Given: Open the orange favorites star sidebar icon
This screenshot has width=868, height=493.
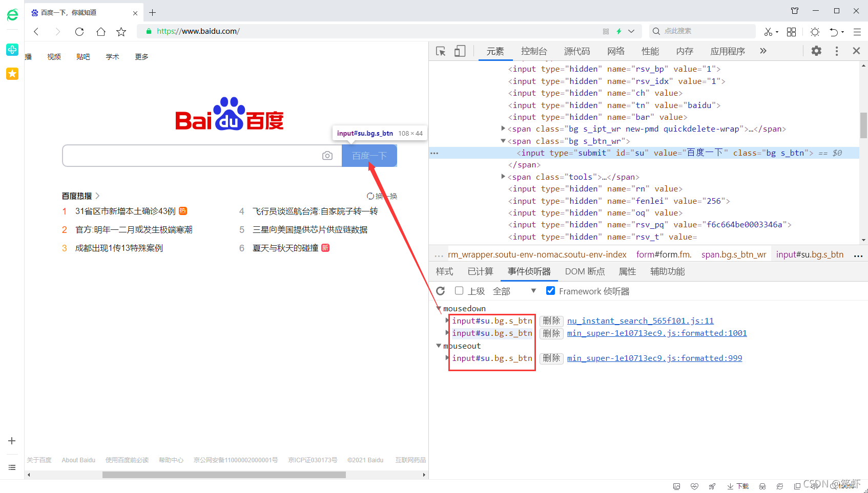Looking at the screenshot, I should tap(12, 74).
